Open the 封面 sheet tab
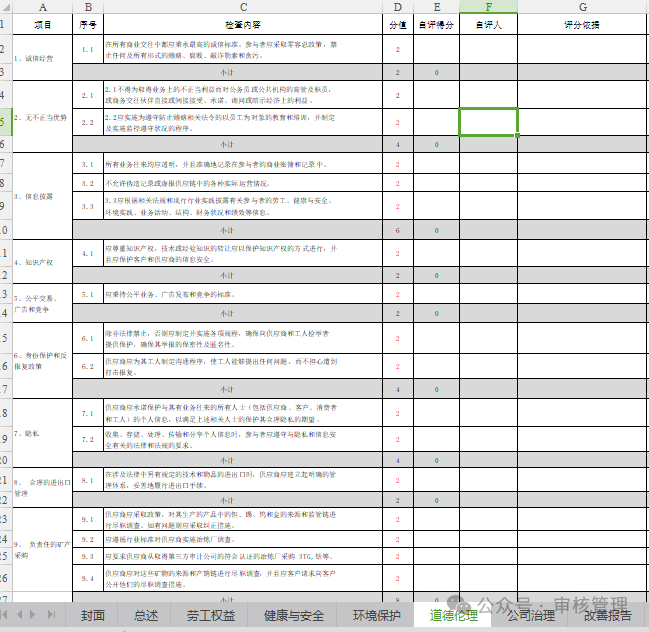The width and height of the screenshot is (649, 632). (x=92, y=615)
